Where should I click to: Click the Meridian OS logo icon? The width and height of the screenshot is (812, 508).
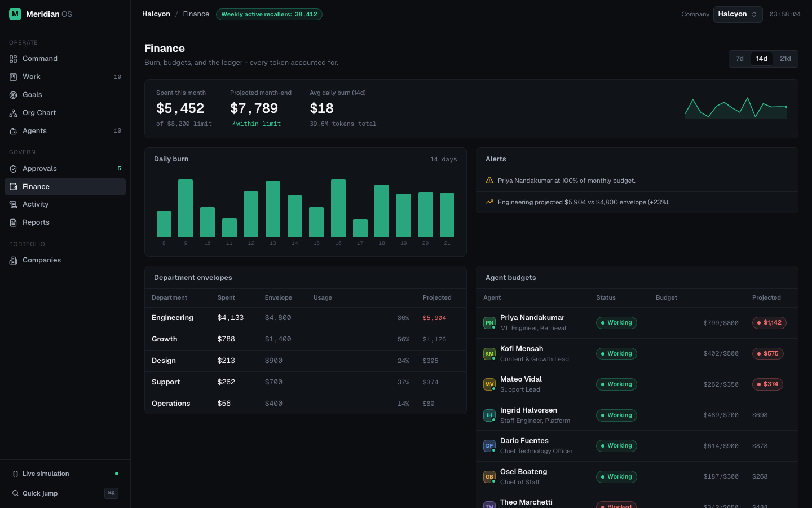point(15,14)
